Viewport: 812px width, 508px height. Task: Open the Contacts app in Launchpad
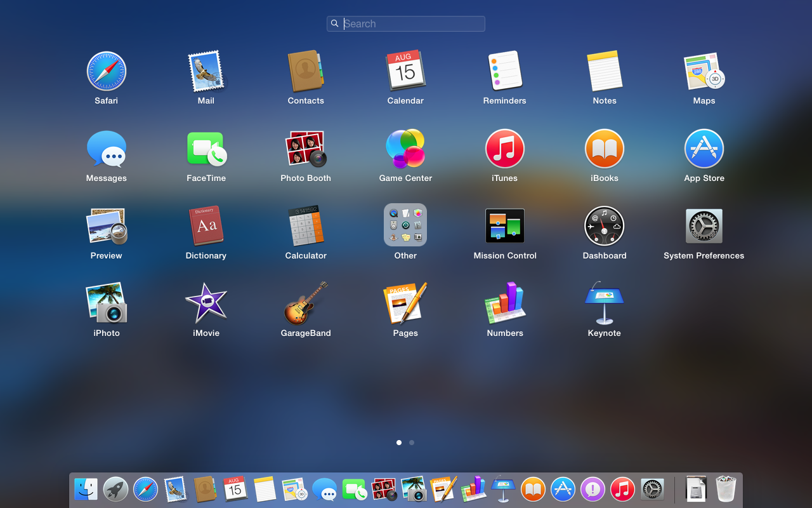coord(306,71)
